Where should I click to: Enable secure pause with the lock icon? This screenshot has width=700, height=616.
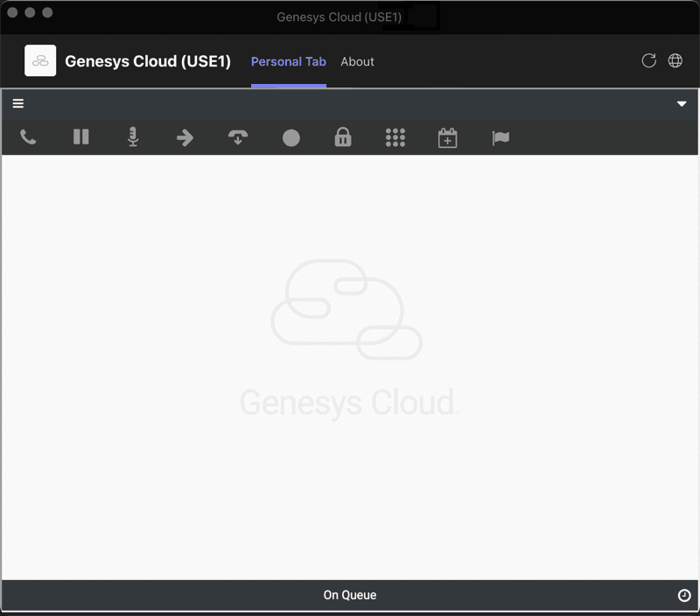[343, 137]
